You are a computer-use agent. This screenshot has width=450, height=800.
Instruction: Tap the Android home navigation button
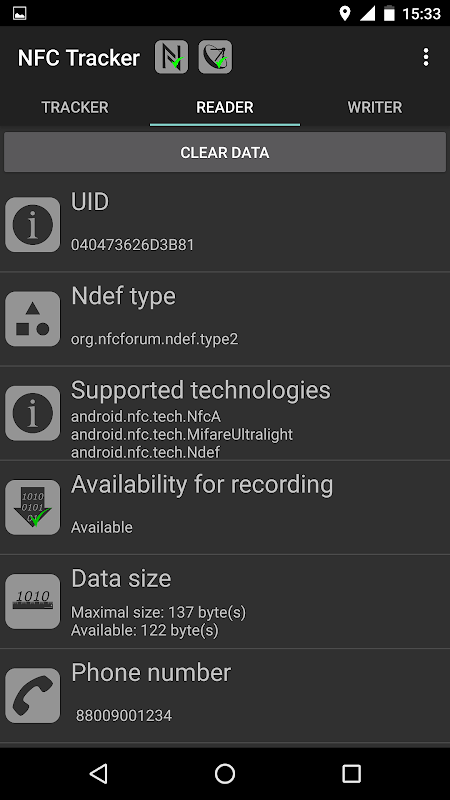(x=225, y=773)
